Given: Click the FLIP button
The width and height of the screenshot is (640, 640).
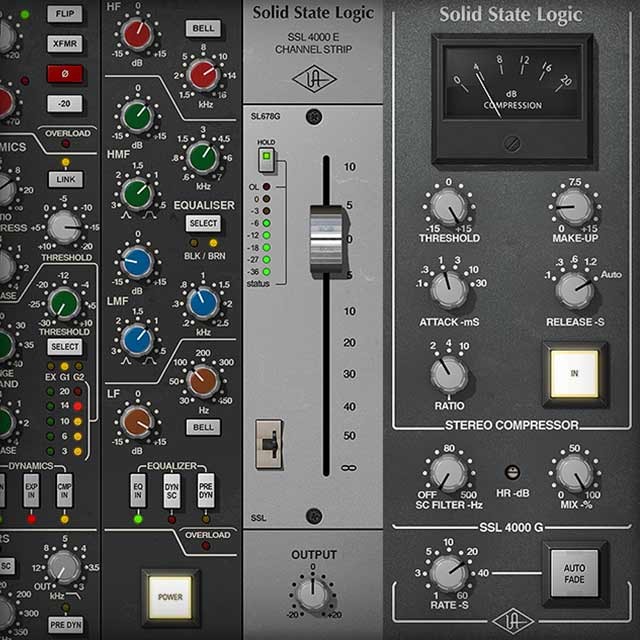Looking at the screenshot, I should click(x=64, y=15).
